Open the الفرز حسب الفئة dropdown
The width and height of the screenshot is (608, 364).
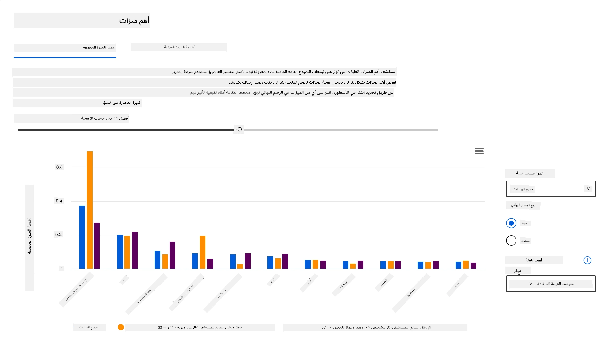(x=551, y=189)
